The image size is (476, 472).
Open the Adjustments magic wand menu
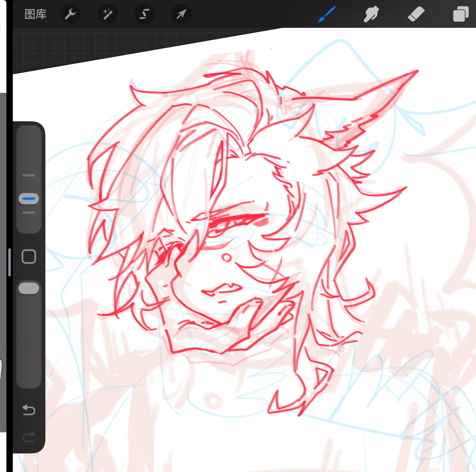107,14
